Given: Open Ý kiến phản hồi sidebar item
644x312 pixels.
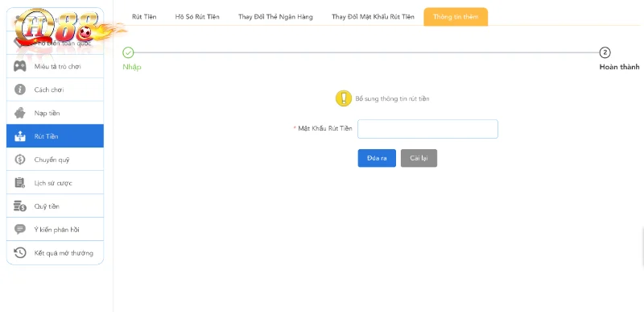Looking at the screenshot, I should (55, 230).
